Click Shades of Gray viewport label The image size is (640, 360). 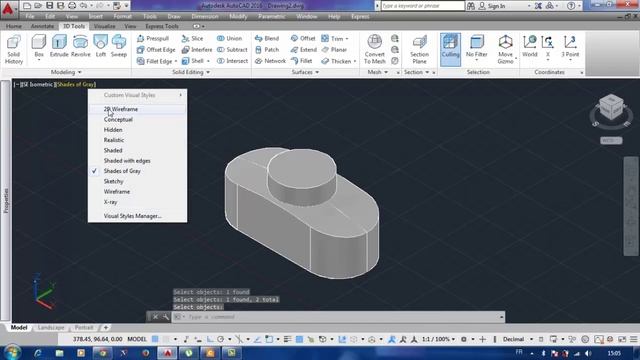76,84
